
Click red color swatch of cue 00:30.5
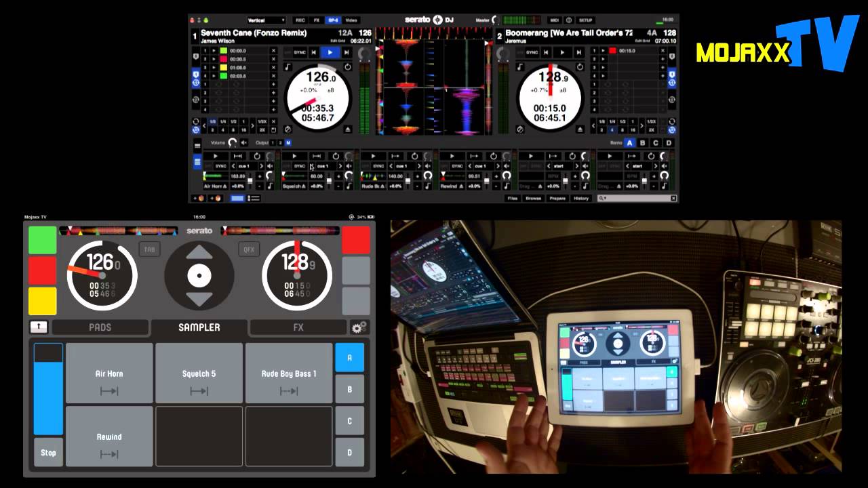(x=224, y=59)
